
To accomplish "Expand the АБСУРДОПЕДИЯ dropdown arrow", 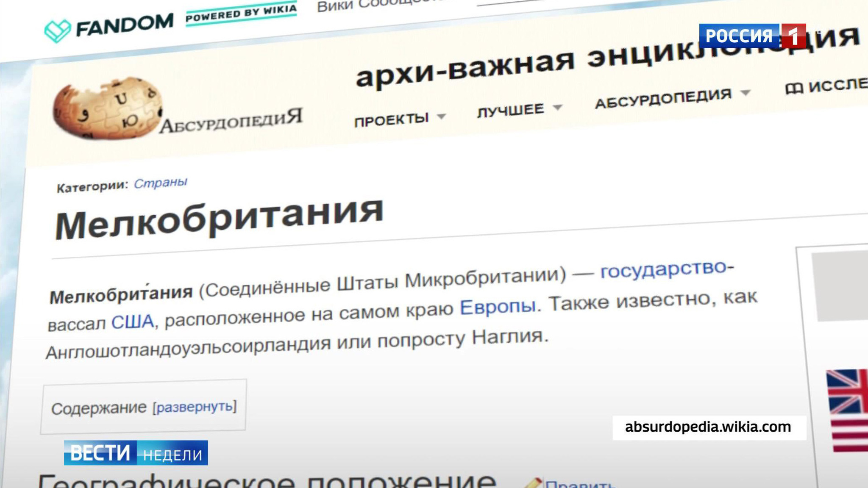I will pyautogui.click(x=746, y=92).
